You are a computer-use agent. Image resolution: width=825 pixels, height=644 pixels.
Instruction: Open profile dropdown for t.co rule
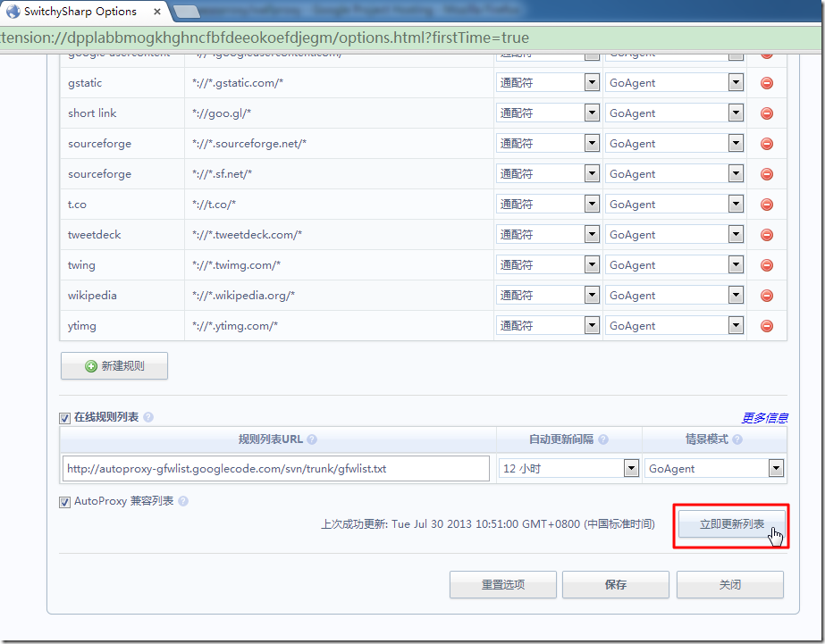tap(674, 204)
